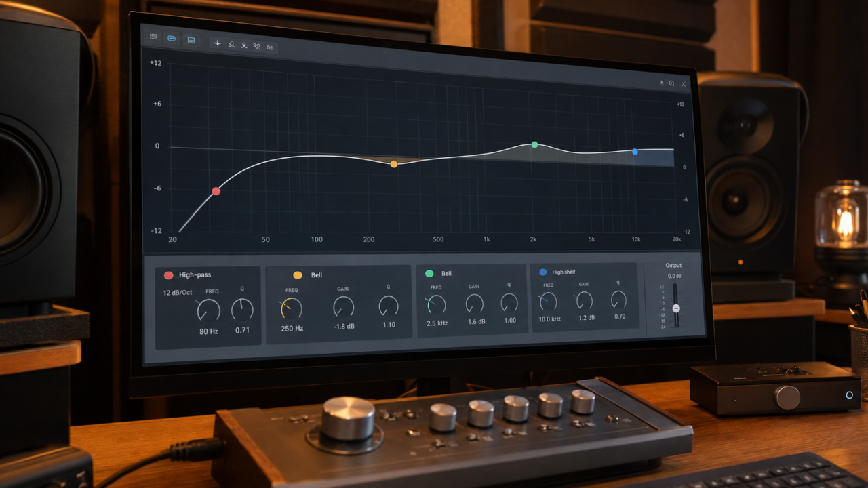Open the 12 dB/Oct slope selector

[x=177, y=293]
